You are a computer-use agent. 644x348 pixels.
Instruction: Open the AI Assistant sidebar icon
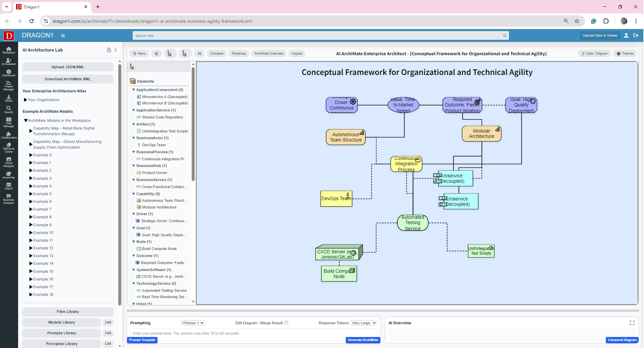(x=9, y=61)
